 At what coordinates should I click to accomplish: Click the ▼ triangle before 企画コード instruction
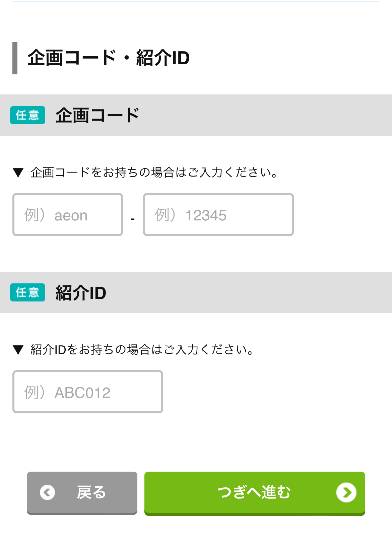[18, 173]
